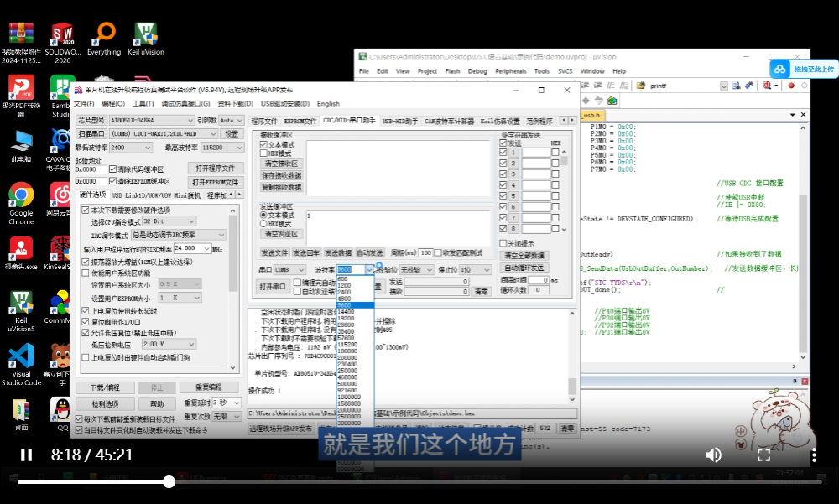Click the 清空接收区 button

(281, 164)
